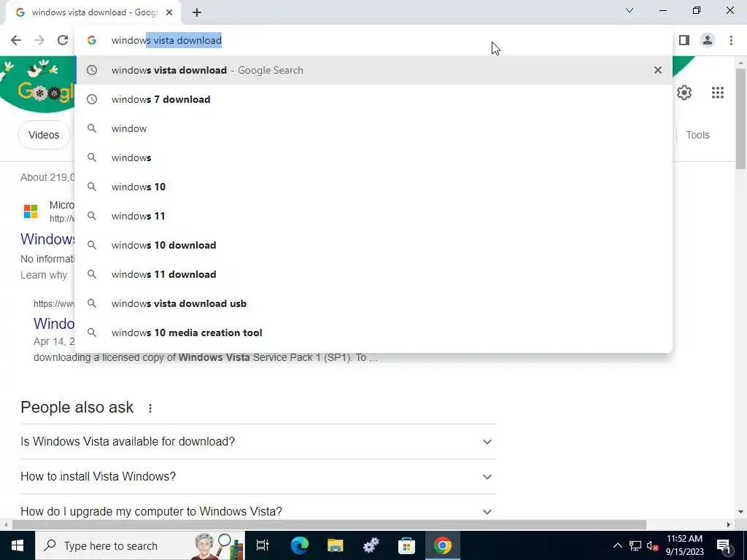The image size is (747, 560).
Task: Choose the 'windows 10 download' suggestion
Action: click(x=373, y=245)
